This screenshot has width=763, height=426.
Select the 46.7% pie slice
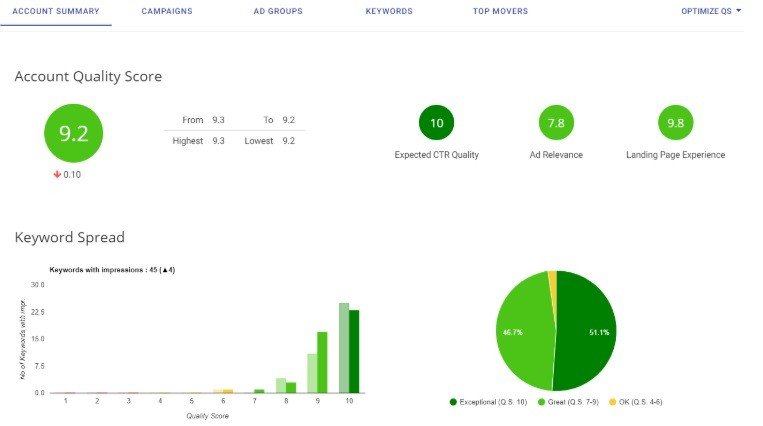click(x=525, y=332)
